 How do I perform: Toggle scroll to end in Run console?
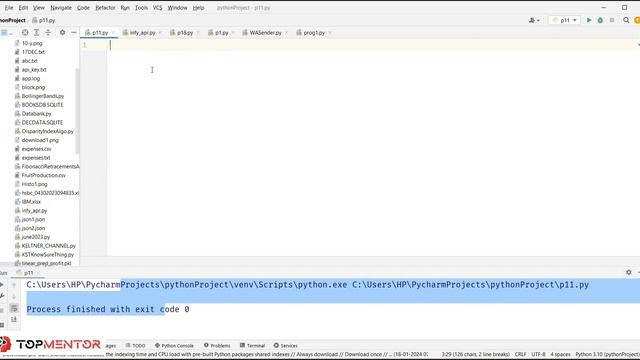tap(14, 319)
